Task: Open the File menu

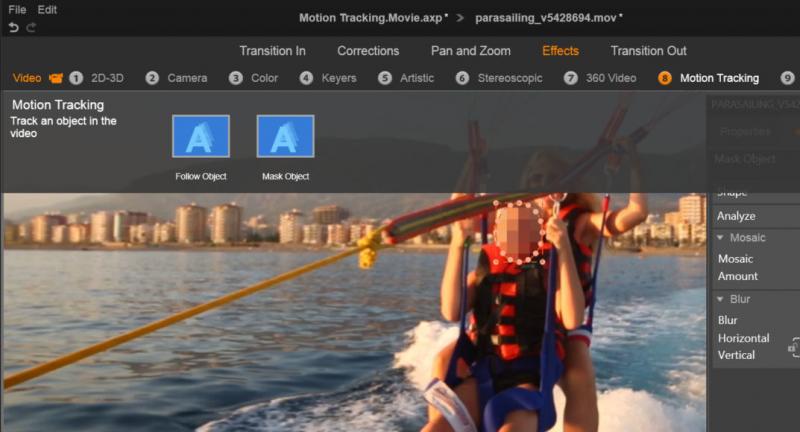Action: [17, 10]
